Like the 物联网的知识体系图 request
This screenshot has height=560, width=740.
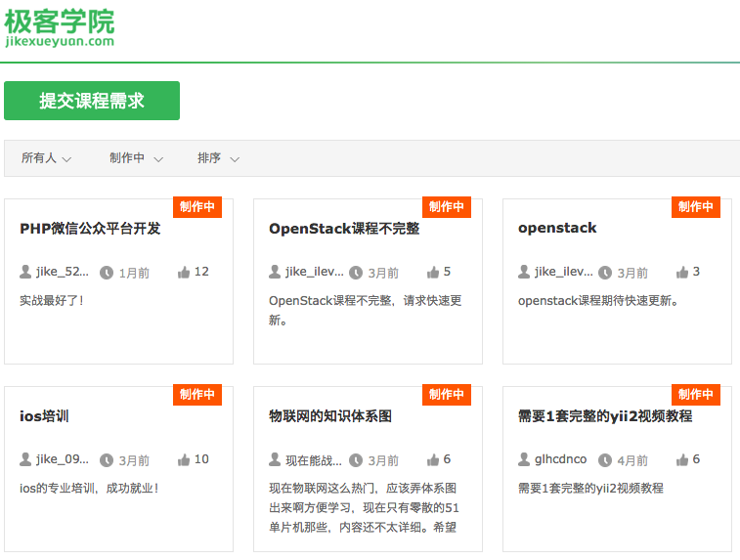[x=433, y=460]
